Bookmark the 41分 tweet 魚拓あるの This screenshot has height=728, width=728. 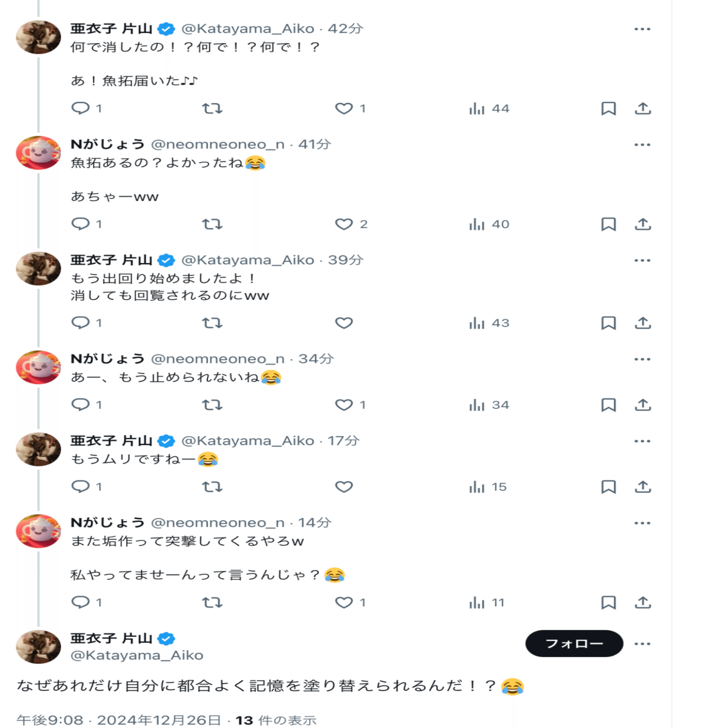tap(608, 224)
